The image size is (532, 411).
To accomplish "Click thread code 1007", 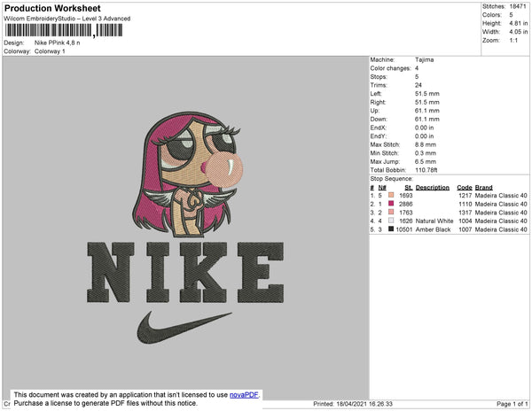I will 465,229.
